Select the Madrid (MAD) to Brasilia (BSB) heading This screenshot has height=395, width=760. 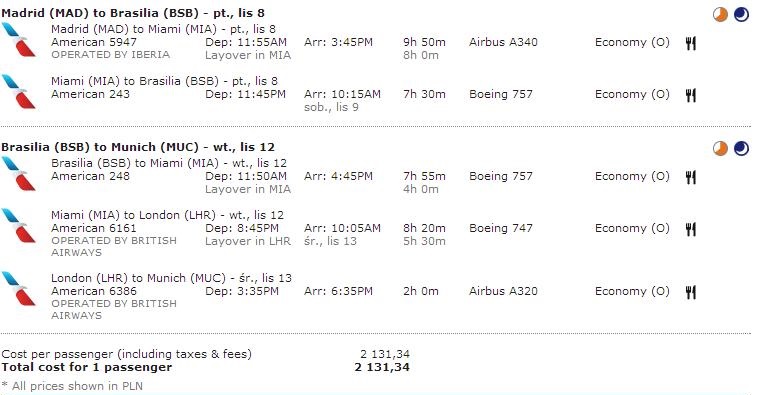coord(133,13)
